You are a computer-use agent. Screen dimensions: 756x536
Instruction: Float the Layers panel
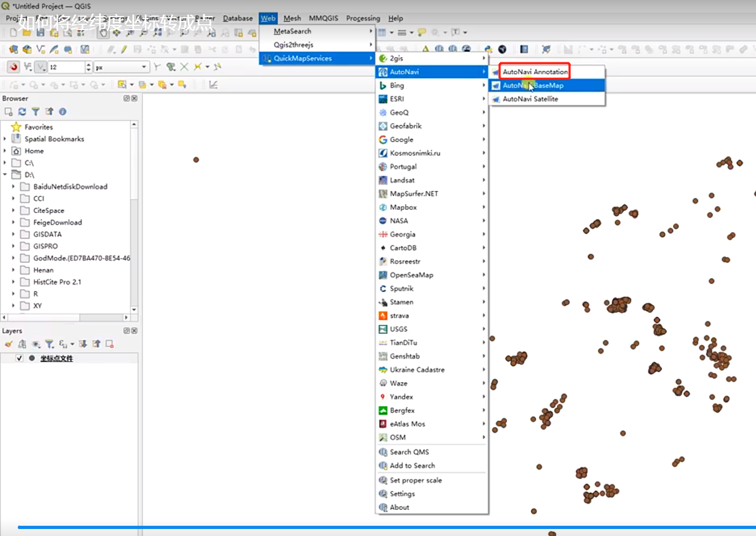[126, 331]
